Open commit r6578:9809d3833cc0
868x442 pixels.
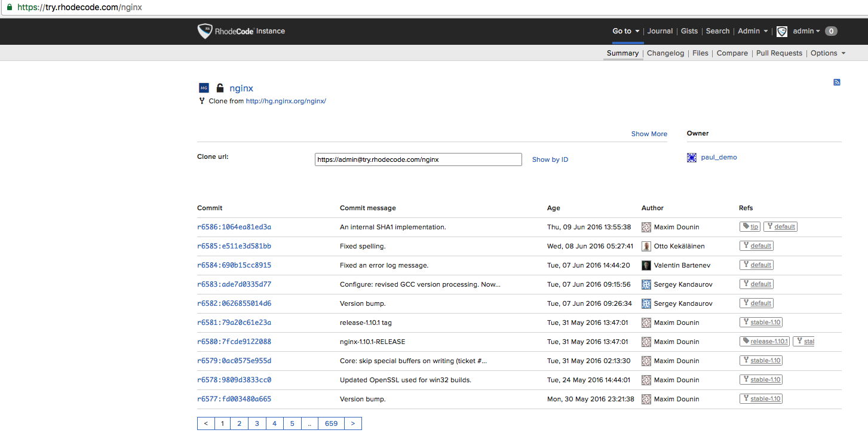pos(234,380)
